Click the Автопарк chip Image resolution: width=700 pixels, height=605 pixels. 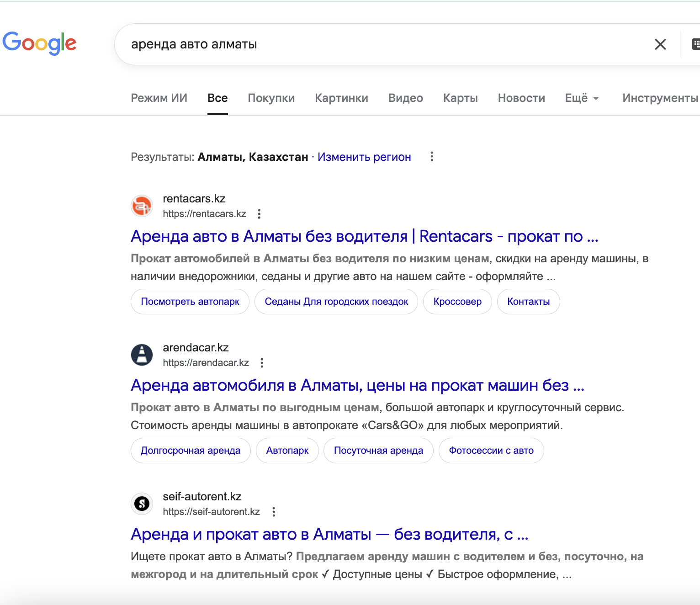(x=287, y=451)
